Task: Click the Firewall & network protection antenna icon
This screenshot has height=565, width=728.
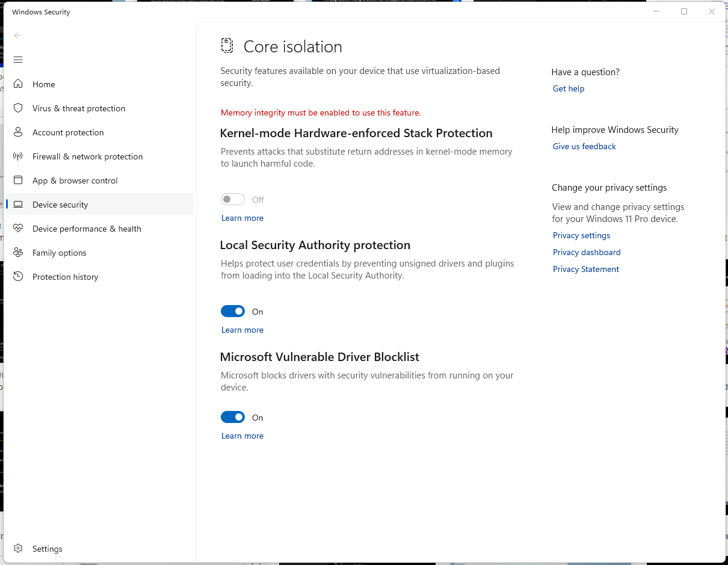Action: [18, 156]
